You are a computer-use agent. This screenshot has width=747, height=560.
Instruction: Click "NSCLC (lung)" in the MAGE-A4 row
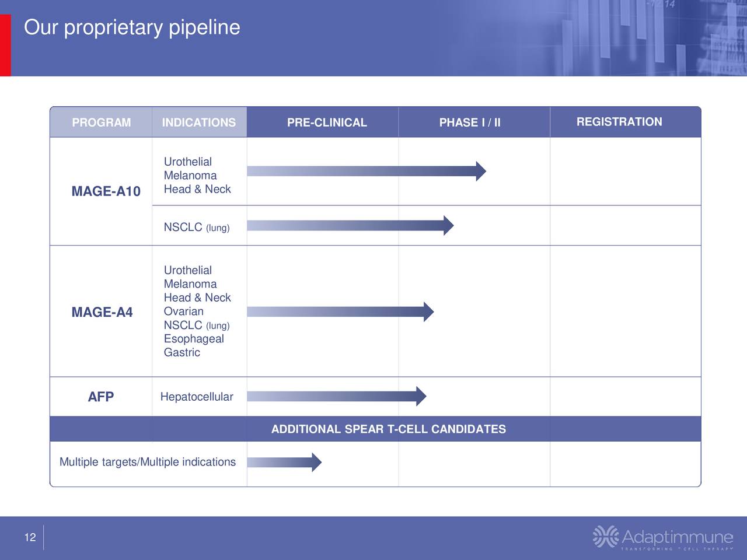(x=197, y=325)
